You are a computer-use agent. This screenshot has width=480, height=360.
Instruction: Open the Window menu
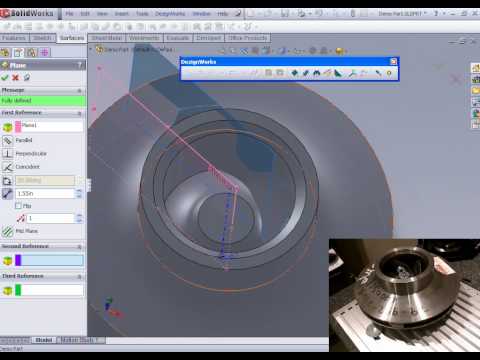click(x=201, y=14)
